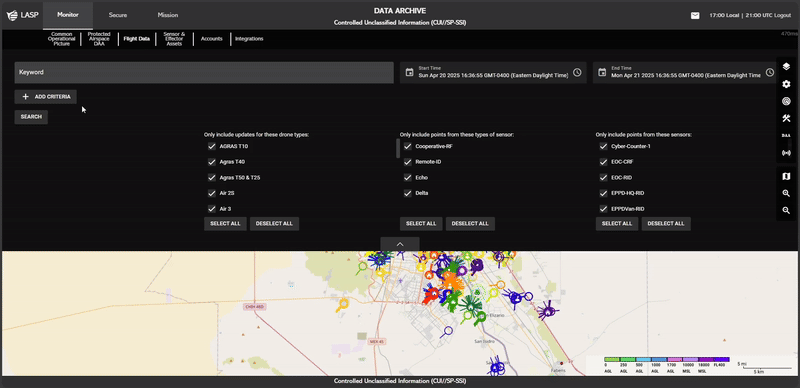Image resolution: width=800 pixels, height=388 pixels.
Task: Open the Mission tab
Action: tap(168, 15)
